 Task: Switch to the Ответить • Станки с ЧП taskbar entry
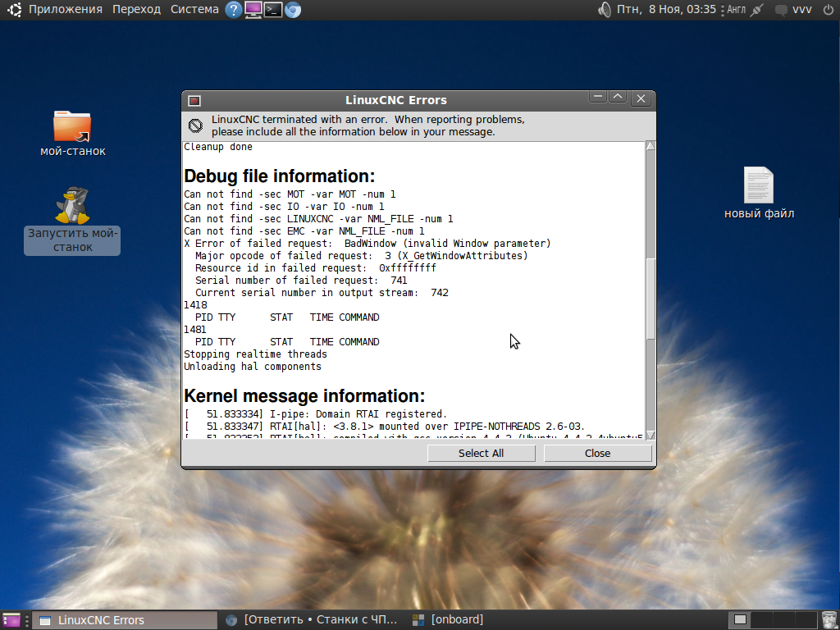pyautogui.click(x=311, y=620)
